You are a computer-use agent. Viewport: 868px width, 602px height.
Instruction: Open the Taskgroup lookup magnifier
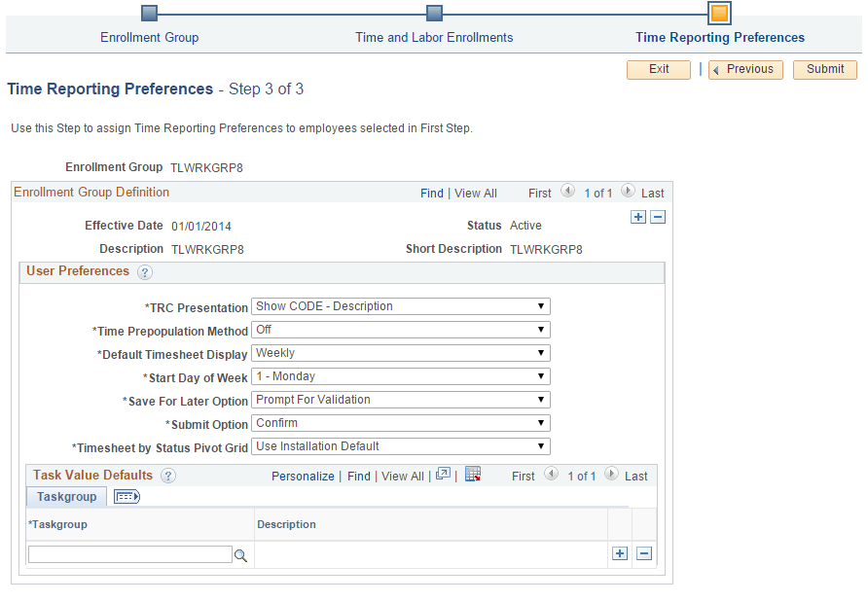[240, 554]
